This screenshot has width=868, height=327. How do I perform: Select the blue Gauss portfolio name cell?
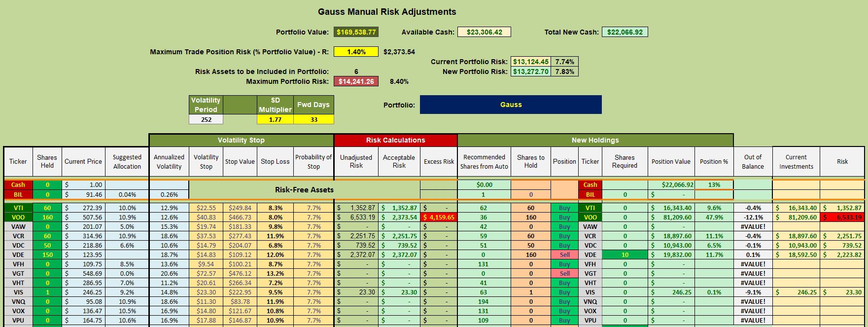point(511,105)
